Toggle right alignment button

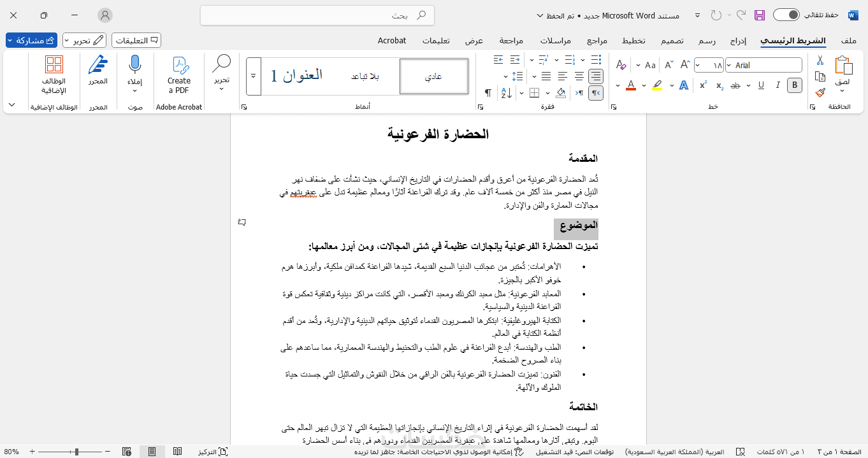(596, 76)
